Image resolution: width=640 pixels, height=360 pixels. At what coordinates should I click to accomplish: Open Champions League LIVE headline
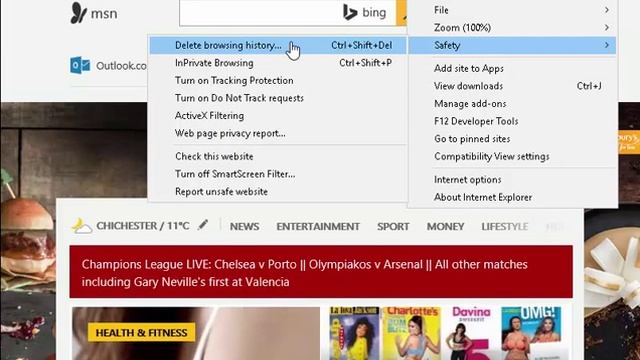[x=321, y=272]
